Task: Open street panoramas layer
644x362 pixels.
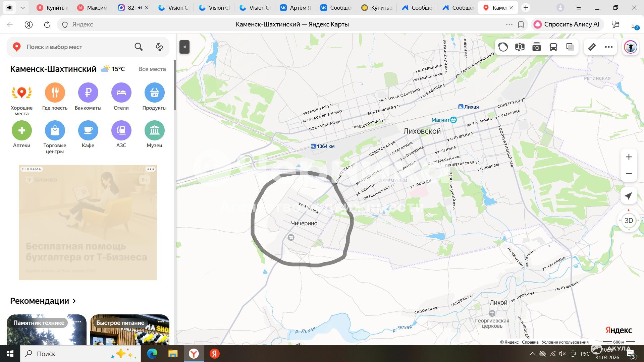Action: [x=520, y=47]
